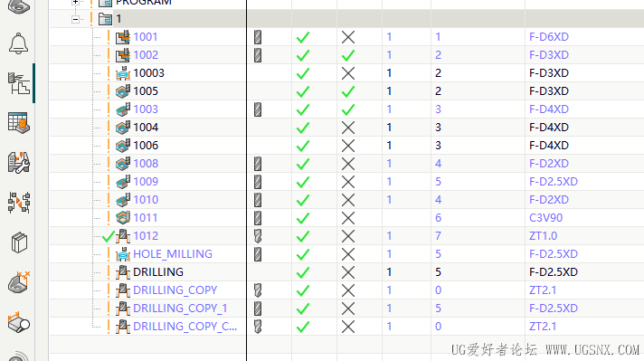Click tool name ZT2.1 for DRILLING_COPY
This screenshot has width=644, height=361.
(543, 290)
